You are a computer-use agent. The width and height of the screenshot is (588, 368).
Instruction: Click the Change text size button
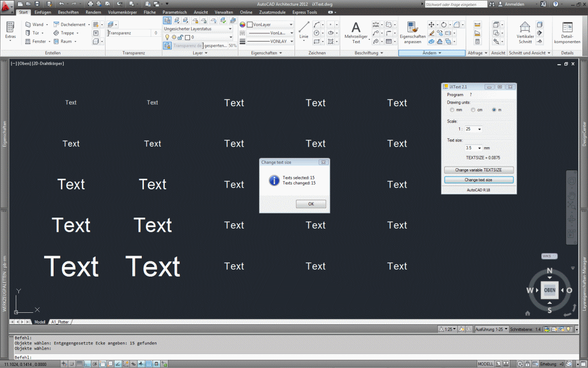click(x=478, y=180)
